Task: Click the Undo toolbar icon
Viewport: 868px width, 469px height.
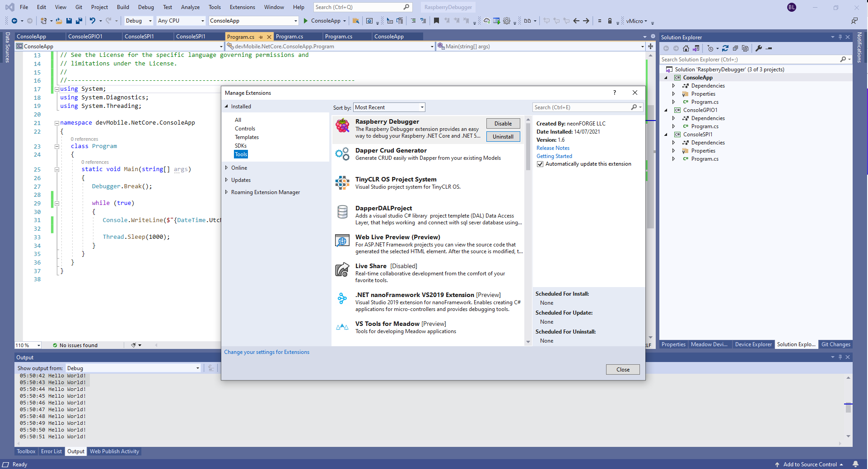Action: [x=92, y=21]
